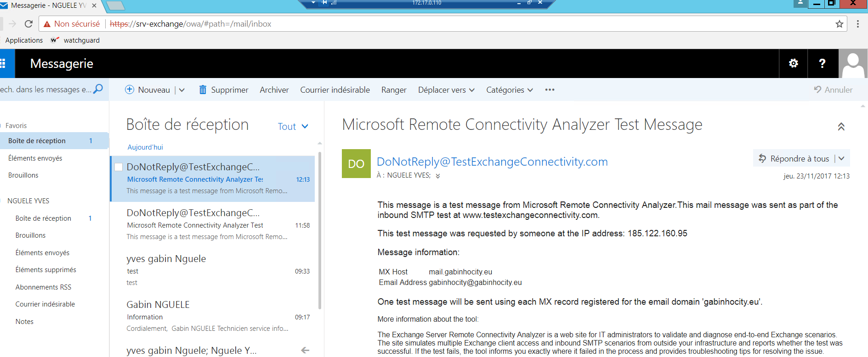Open the Courrier indésirable folder in sidebar
The width and height of the screenshot is (868, 357).
(45, 304)
